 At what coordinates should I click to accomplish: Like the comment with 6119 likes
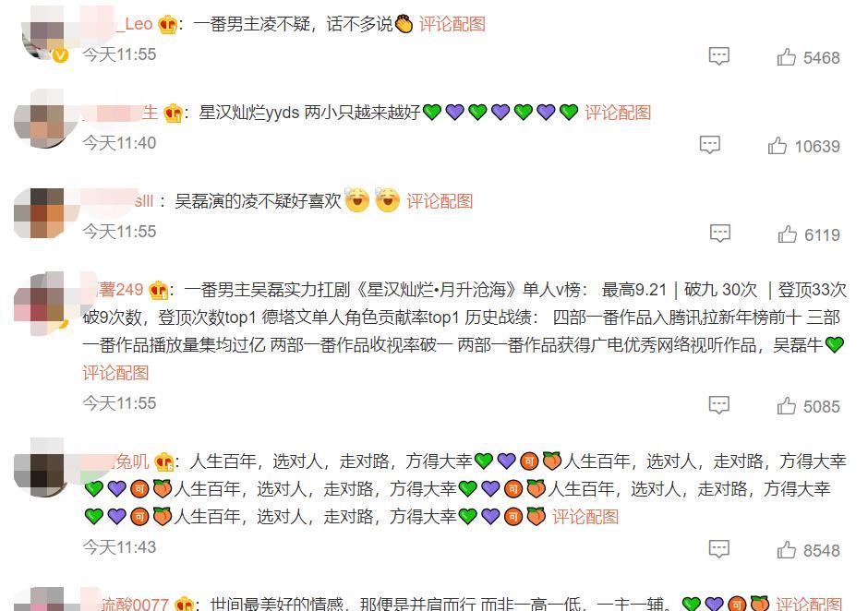click(808, 234)
